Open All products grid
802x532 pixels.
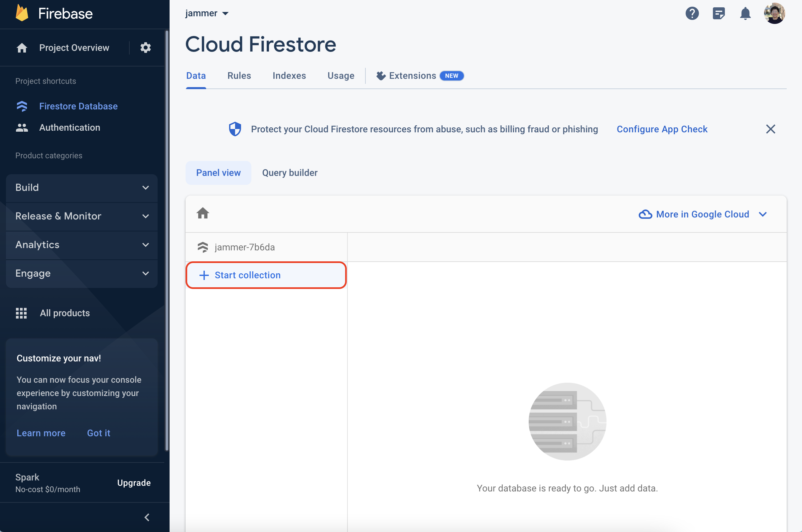click(53, 313)
